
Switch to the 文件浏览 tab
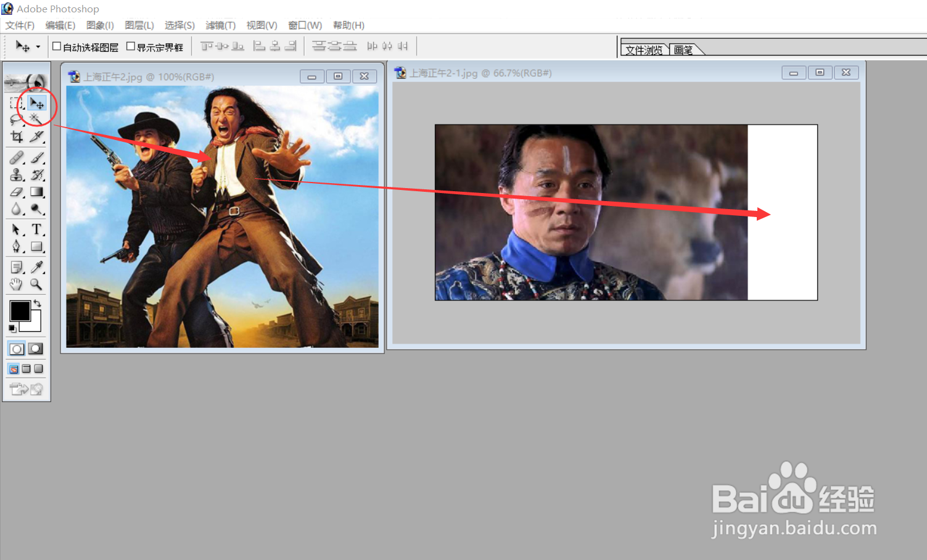pyautogui.click(x=645, y=50)
